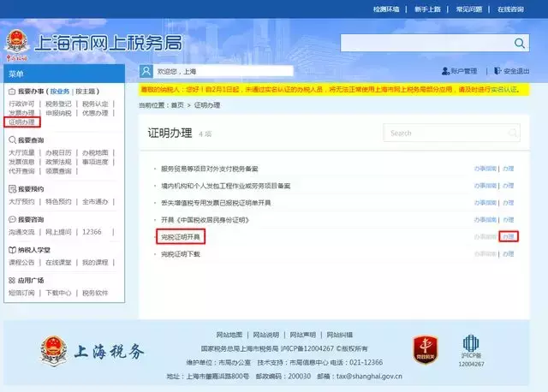Open 事项进度 under 我要查询

95,162
